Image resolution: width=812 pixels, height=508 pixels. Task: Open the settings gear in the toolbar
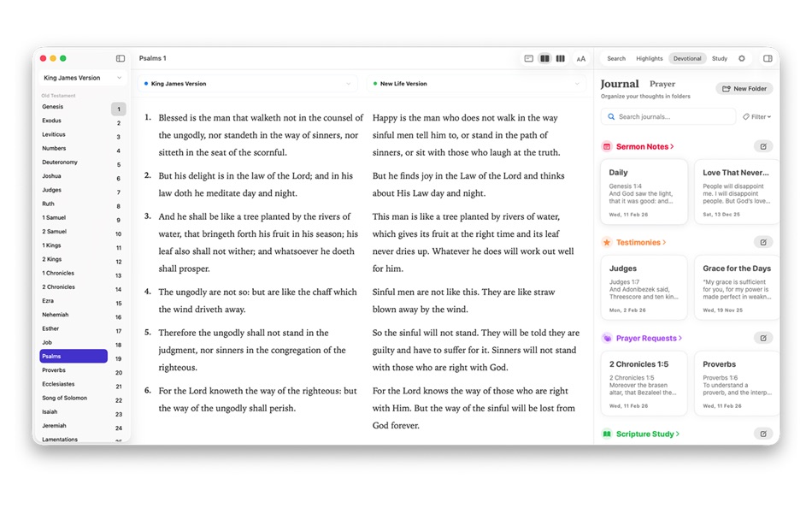click(x=741, y=58)
